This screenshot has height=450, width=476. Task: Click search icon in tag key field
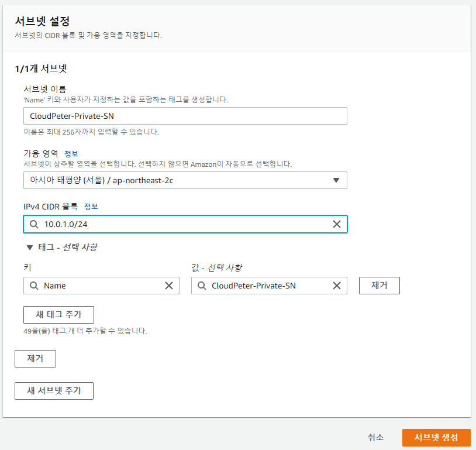pos(34,286)
